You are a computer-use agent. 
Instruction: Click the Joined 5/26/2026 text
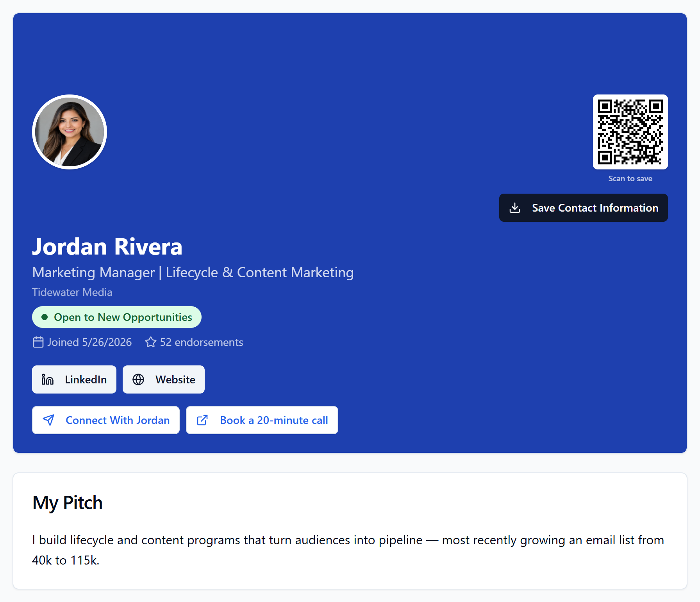[x=89, y=342]
